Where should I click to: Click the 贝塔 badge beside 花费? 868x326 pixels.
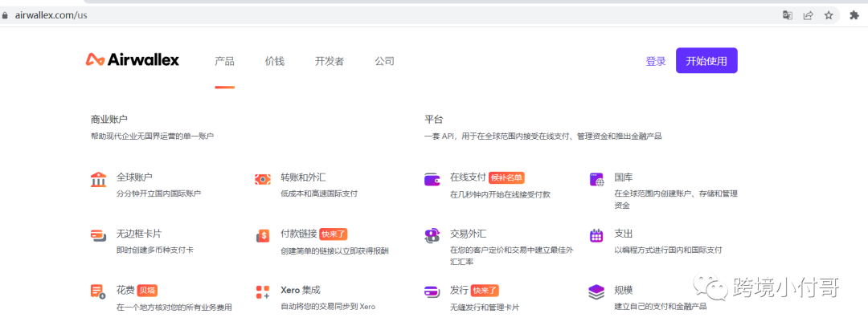tap(147, 290)
